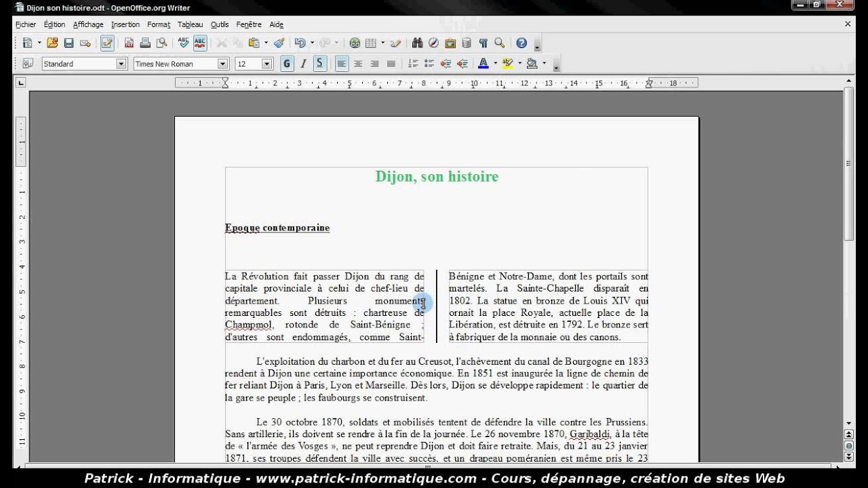The width and height of the screenshot is (868, 488).
Task: Show draw functions pencil icon
Action: point(396,43)
